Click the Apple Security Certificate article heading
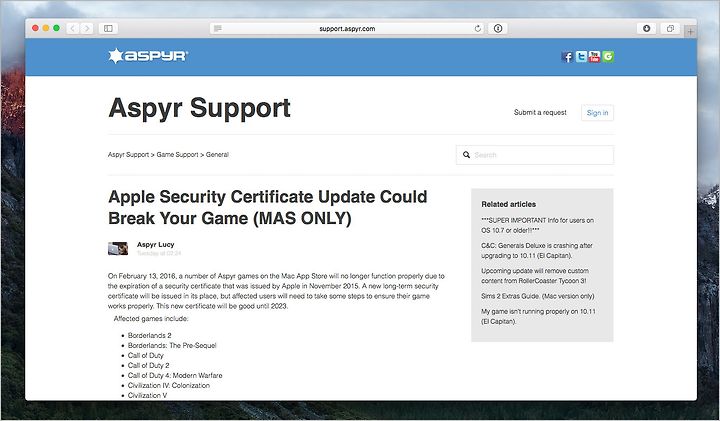Image resolution: width=720 pixels, height=421 pixels. click(x=268, y=207)
